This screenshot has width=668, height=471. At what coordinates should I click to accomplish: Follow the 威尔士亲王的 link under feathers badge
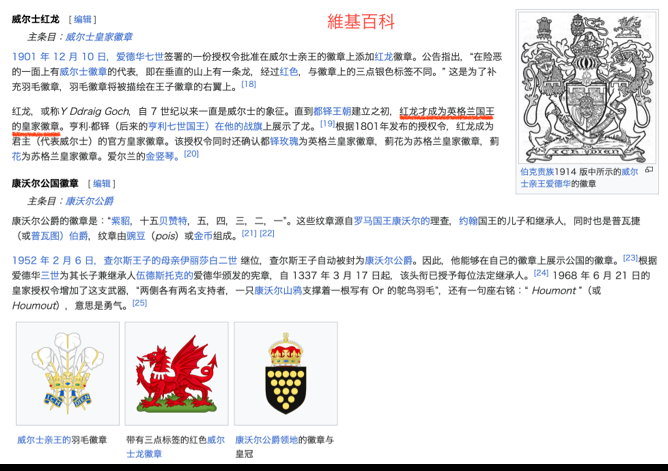44,440
